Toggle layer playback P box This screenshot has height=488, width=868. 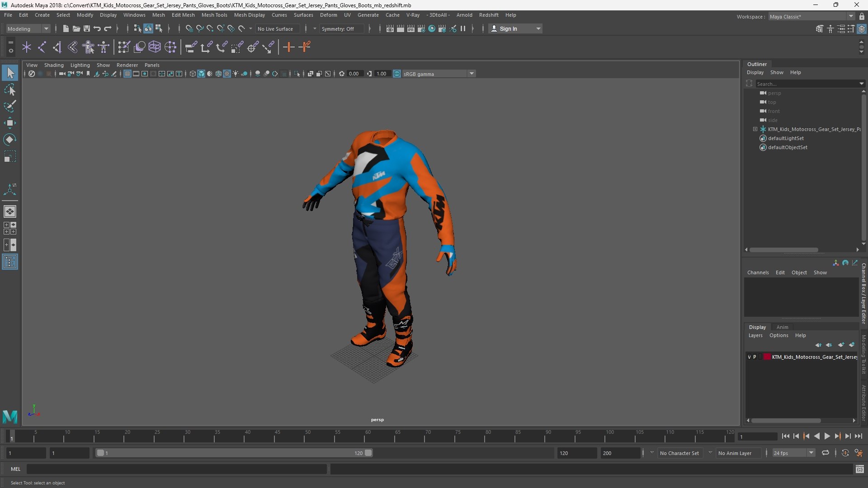pos(755,357)
